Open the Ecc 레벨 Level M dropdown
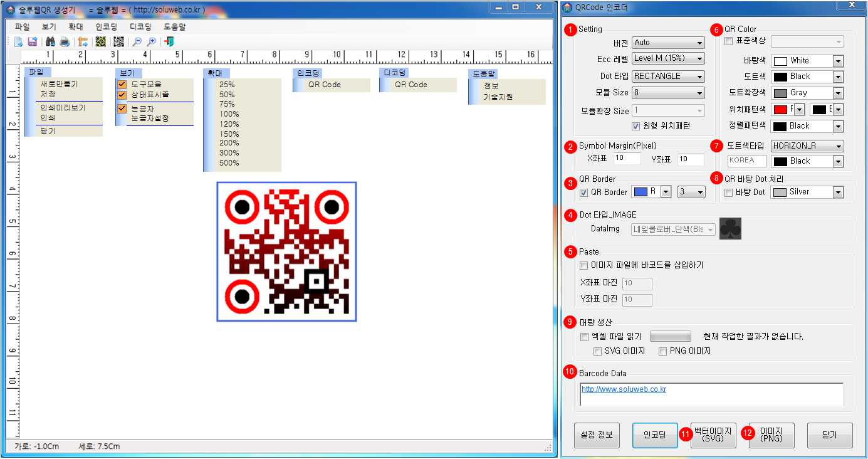Screen dimensions: 868x459 coord(668,58)
